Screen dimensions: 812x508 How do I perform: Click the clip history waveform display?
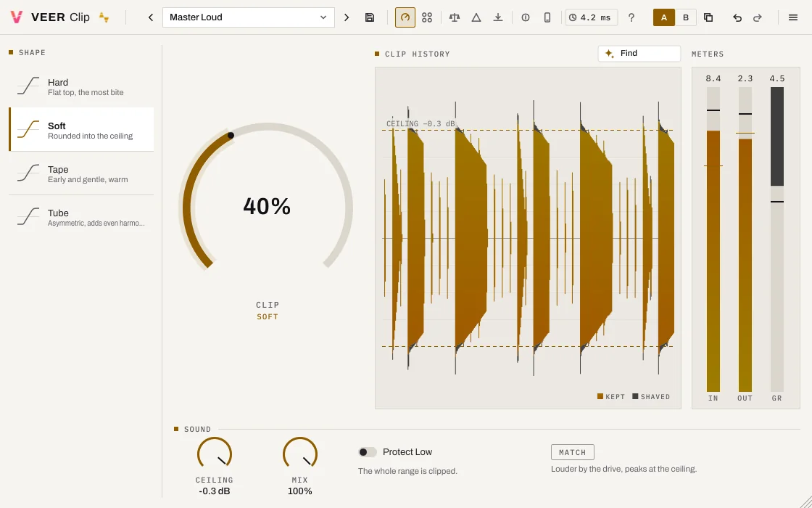pyautogui.click(x=528, y=238)
